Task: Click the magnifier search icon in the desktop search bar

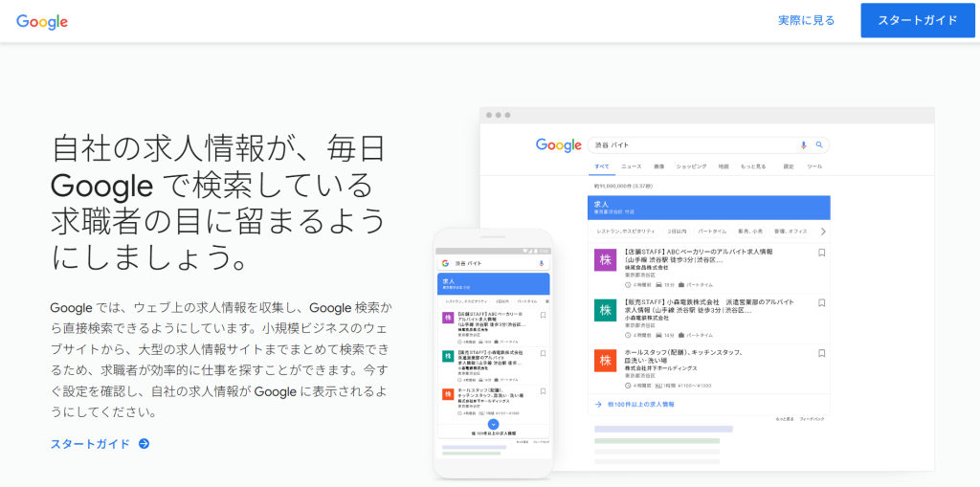Action: coord(819,145)
